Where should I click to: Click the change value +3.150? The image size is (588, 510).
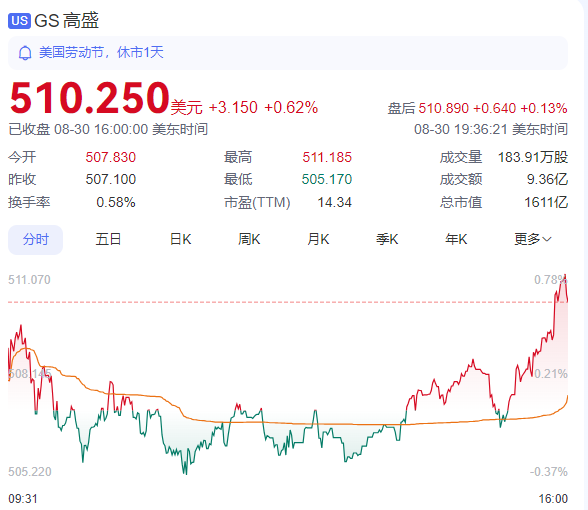[233, 108]
